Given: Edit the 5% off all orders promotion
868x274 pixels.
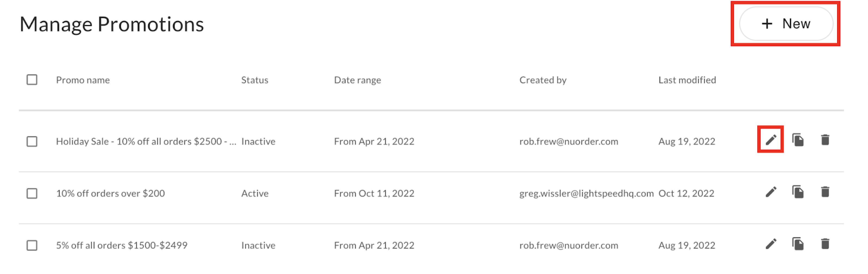Looking at the screenshot, I should pos(771,244).
